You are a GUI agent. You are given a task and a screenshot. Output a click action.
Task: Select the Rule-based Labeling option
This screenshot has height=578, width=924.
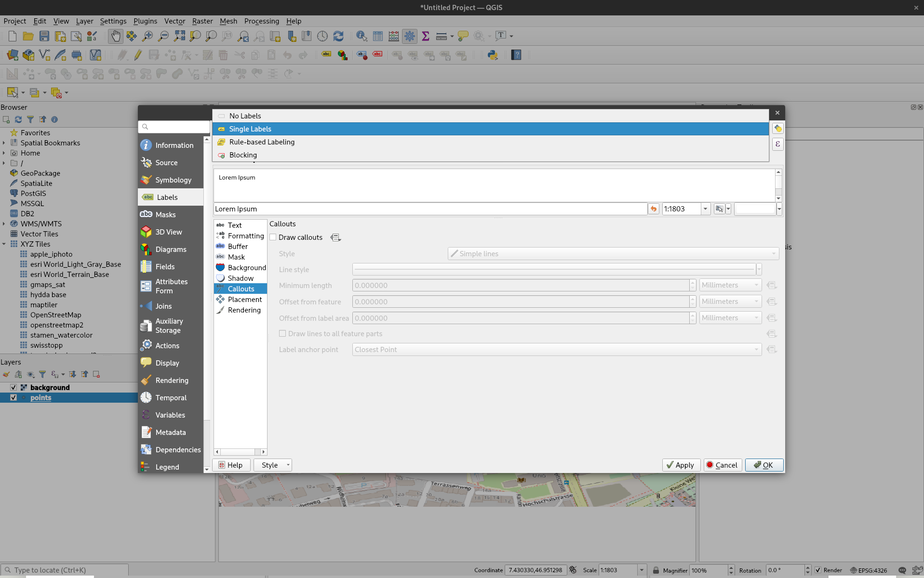pyautogui.click(x=262, y=142)
